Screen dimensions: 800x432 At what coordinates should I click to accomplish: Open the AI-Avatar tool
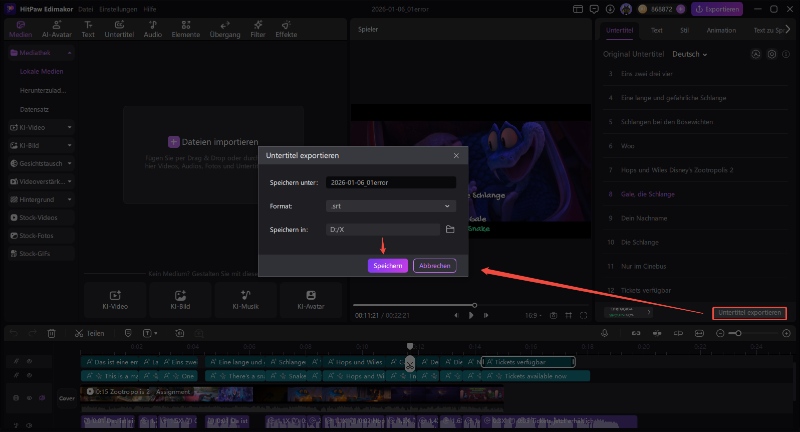coord(57,28)
